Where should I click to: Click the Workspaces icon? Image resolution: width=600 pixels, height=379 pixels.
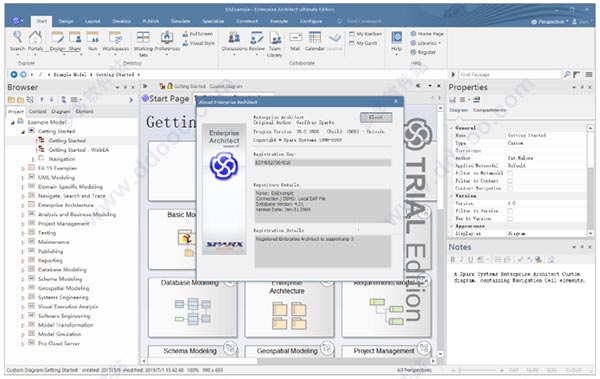116,41
